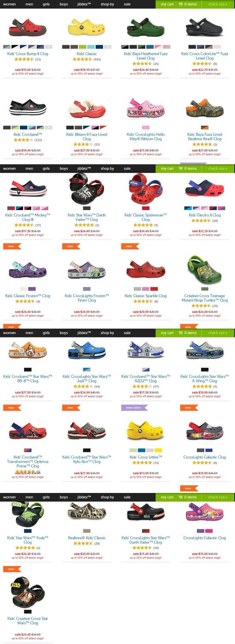Open the Kids' Crocband Mickey Clog III link

(x=28, y=217)
